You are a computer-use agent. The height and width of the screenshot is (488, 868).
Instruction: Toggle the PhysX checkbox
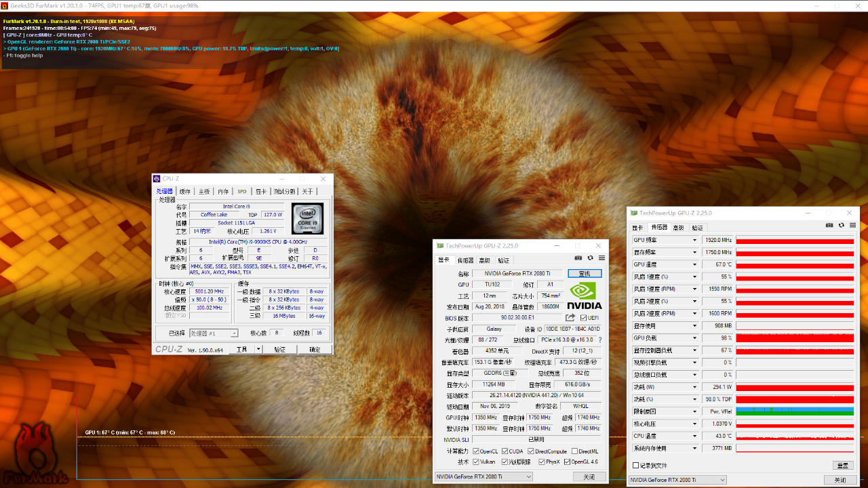click(x=541, y=462)
